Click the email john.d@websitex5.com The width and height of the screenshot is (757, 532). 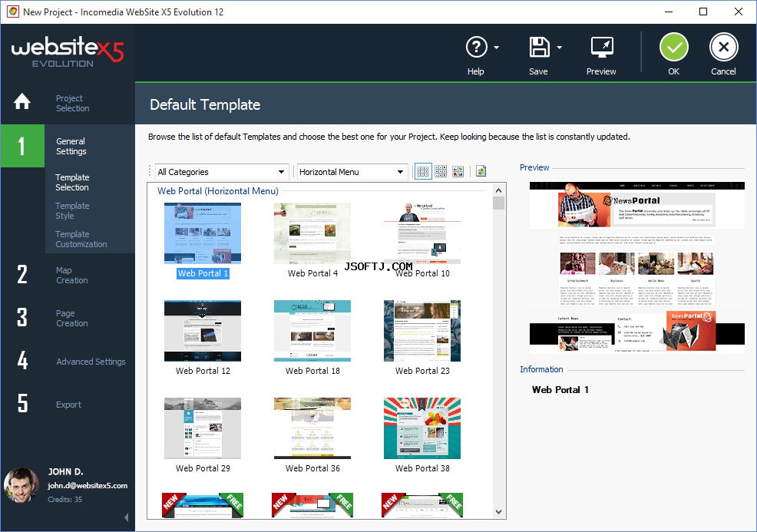(x=88, y=486)
